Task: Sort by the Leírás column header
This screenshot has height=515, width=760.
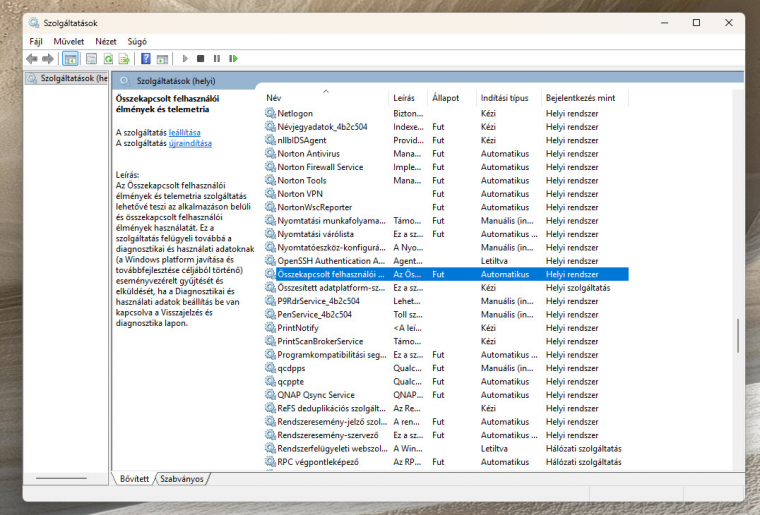Action: (x=408, y=98)
